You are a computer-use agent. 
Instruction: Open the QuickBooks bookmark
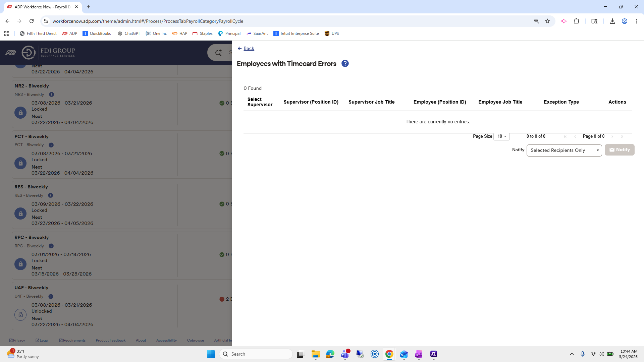pos(97,34)
